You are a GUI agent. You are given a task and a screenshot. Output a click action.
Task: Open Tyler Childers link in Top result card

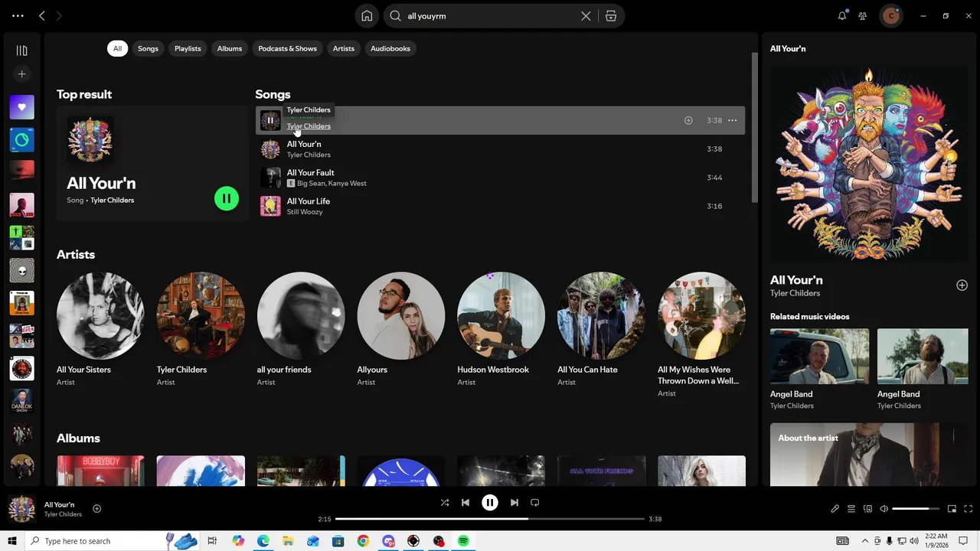point(112,201)
